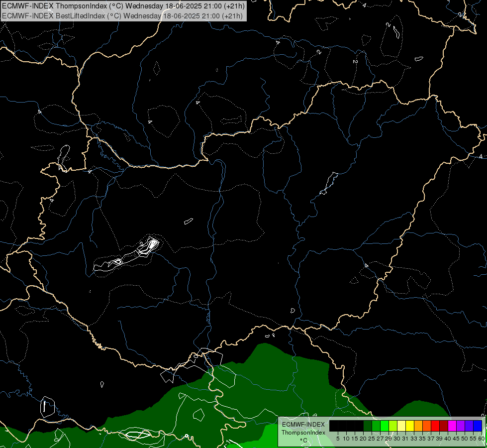Click the legend label ThompsonIndex

click(x=303, y=433)
